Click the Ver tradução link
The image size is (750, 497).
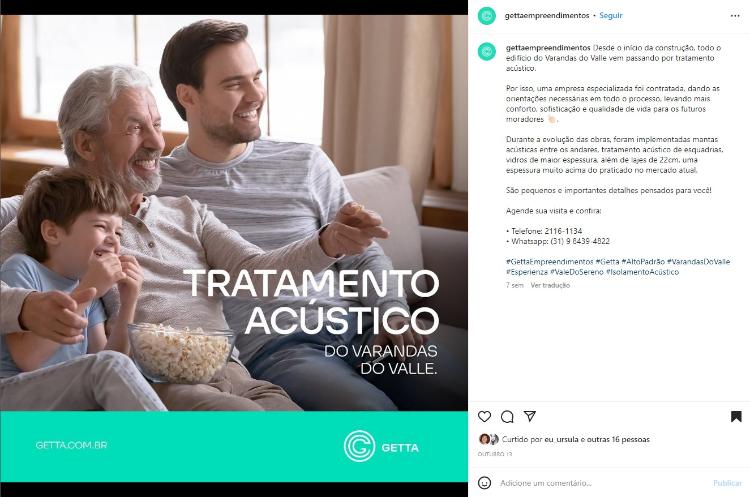pos(550,285)
